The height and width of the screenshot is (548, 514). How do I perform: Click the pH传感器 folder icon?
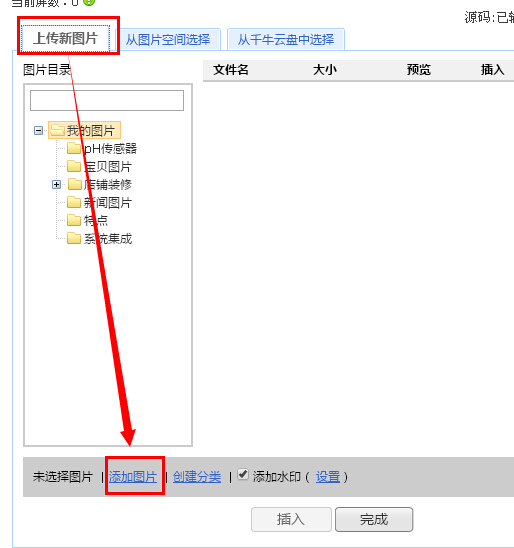click(x=74, y=148)
